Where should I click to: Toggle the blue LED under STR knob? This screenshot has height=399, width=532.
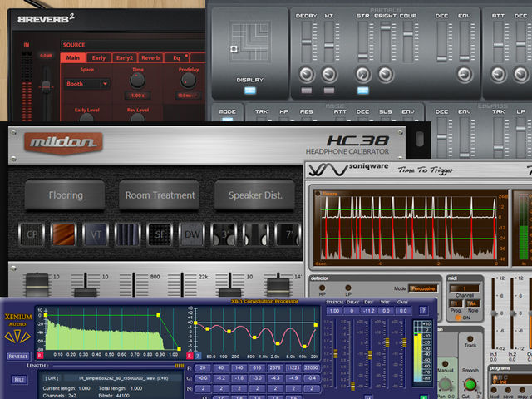[x=362, y=91]
